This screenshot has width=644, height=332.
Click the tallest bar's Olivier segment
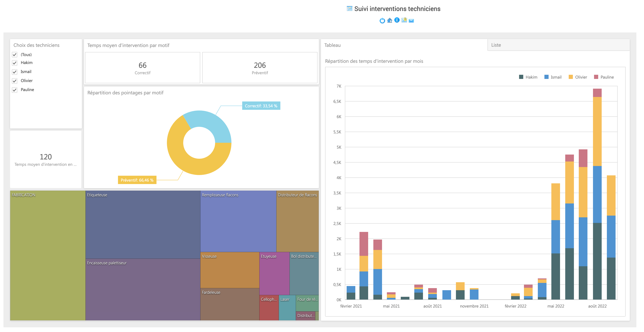(x=597, y=131)
